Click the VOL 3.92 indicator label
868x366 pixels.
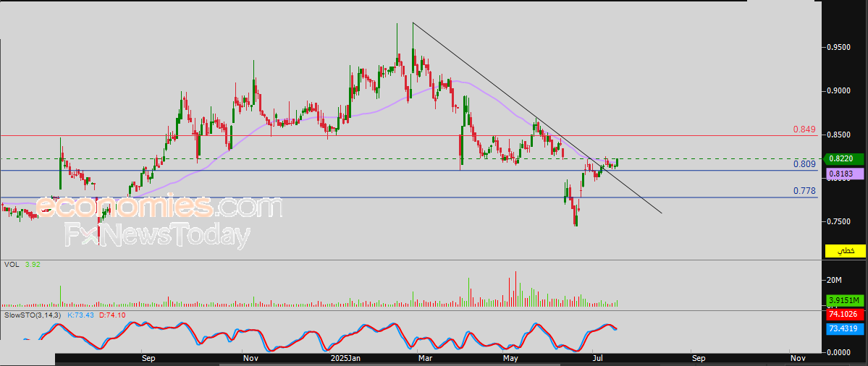coord(22,265)
